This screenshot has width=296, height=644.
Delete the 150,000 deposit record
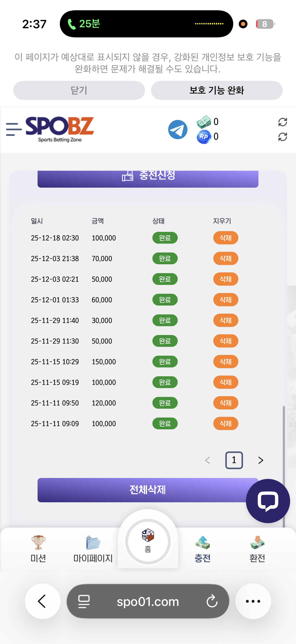tap(225, 362)
